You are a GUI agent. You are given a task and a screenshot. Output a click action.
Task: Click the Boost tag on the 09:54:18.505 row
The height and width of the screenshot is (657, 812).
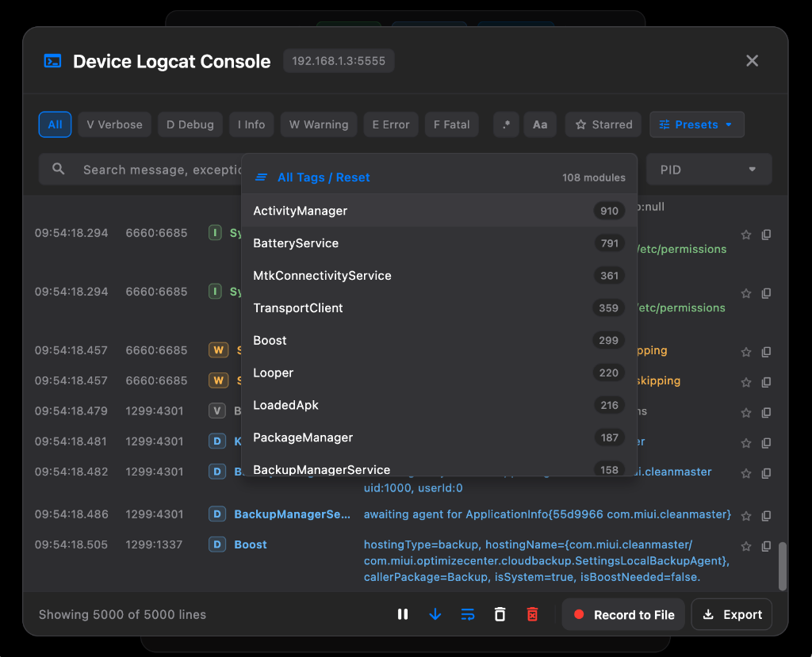point(251,544)
